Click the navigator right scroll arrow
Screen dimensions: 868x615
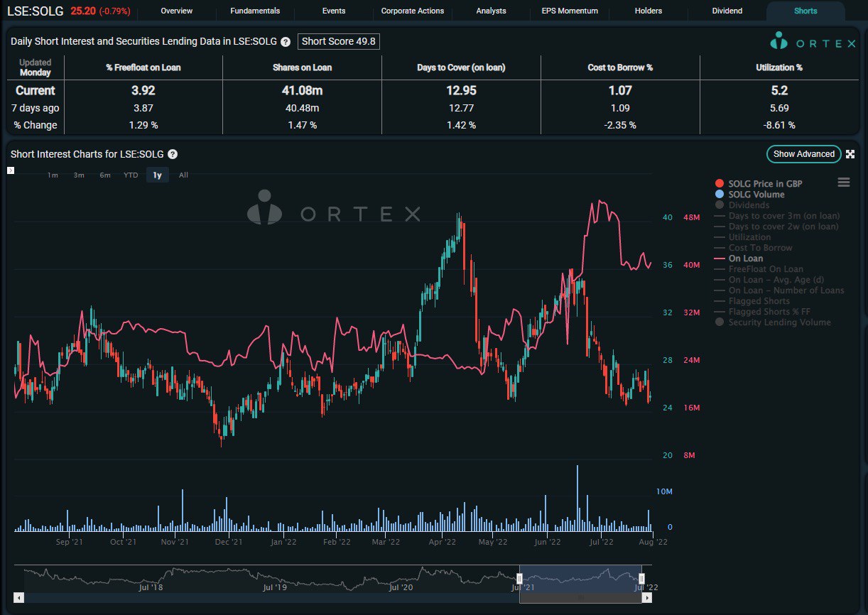[647, 598]
